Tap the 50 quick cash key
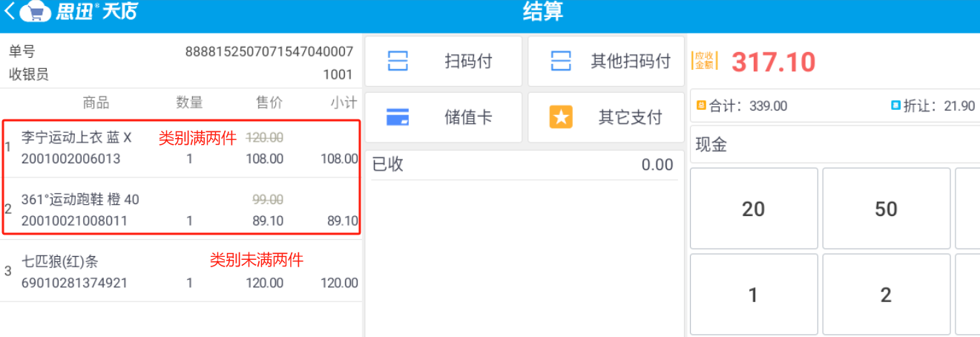Image resolution: width=980 pixels, height=337 pixels. coord(886,209)
